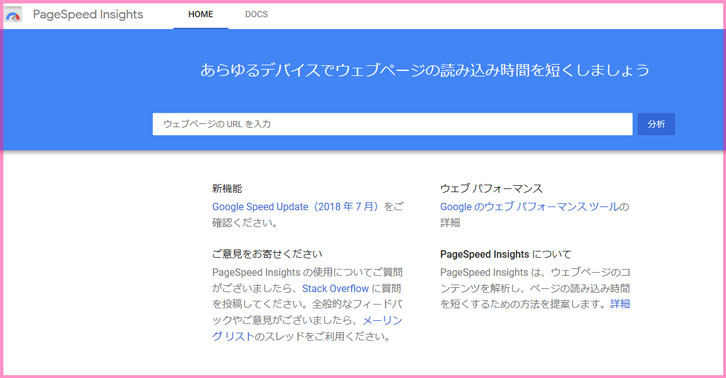The height and width of the screenshot is (378, 726).
Task: Click the PageSpeed Insights header title text
Action: (x=88, y=14)
